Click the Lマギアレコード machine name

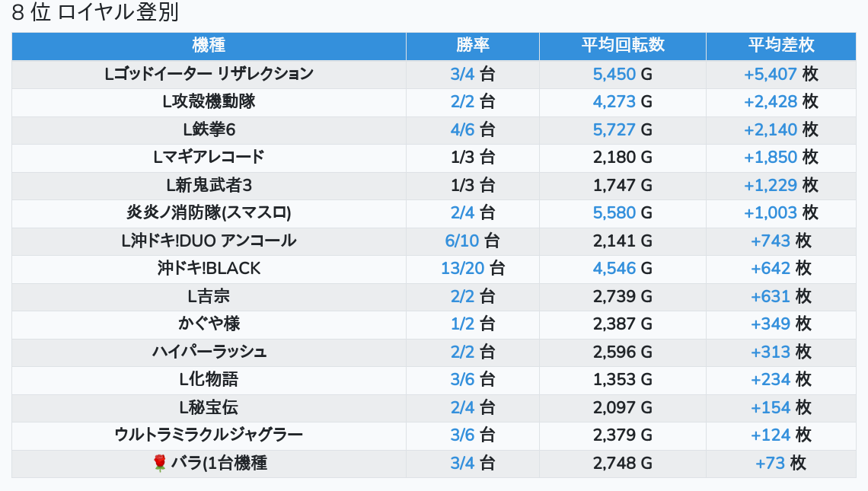209,158
